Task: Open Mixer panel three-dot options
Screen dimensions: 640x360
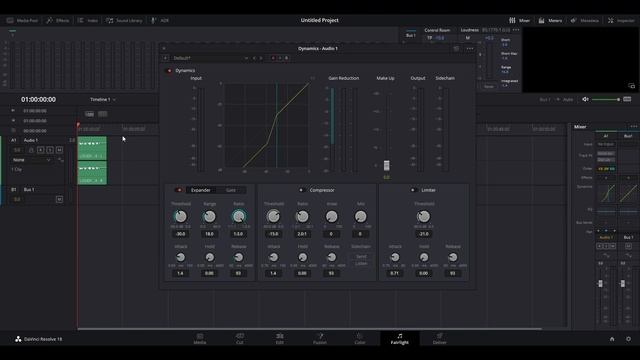Action: [633, 127]
